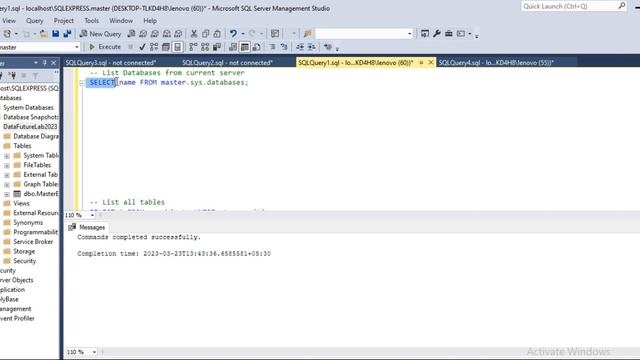Expand the System Tables node

7,156
